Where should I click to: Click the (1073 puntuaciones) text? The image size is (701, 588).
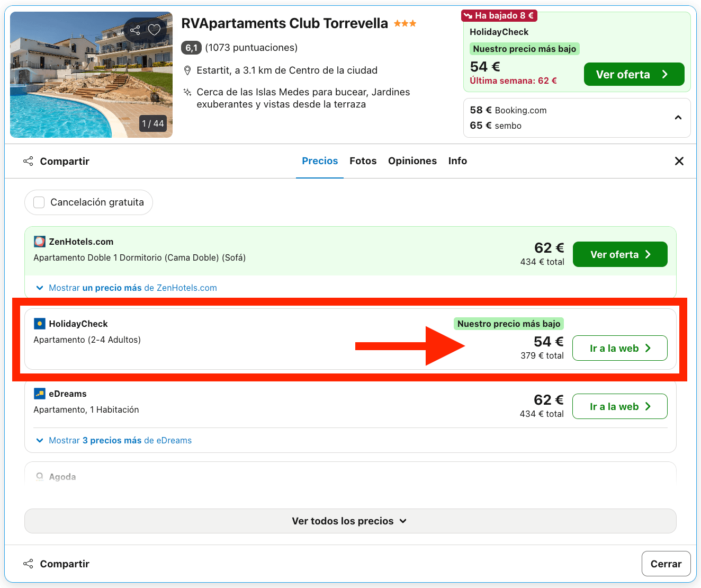(x=251, y=48)
